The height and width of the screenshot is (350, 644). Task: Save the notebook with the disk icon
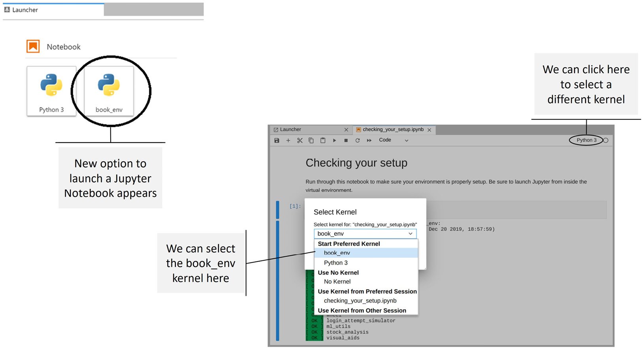[277, 140]
